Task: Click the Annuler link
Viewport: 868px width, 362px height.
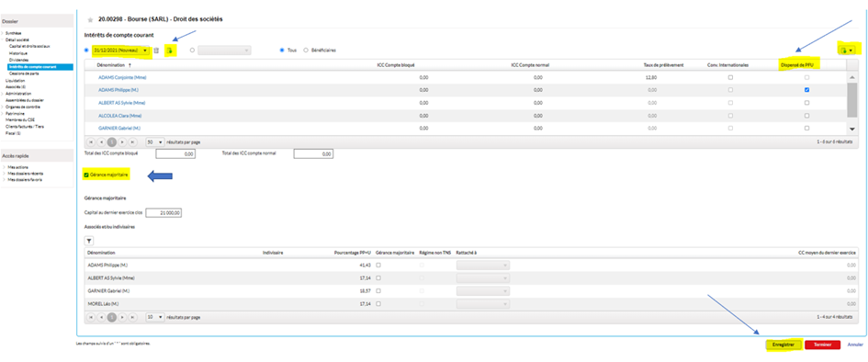Action: tap(855, 345)
